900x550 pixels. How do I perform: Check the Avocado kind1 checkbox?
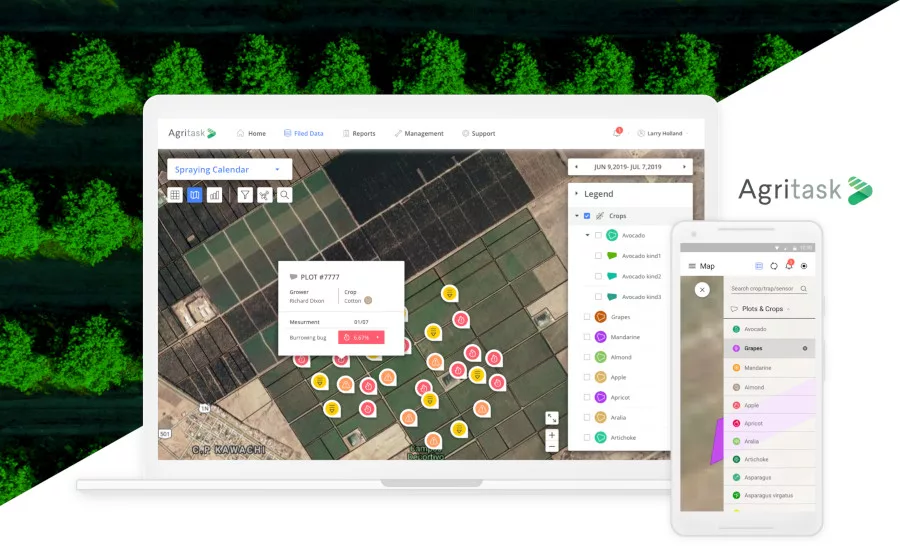pyautogui.click(x=598, y=256)
